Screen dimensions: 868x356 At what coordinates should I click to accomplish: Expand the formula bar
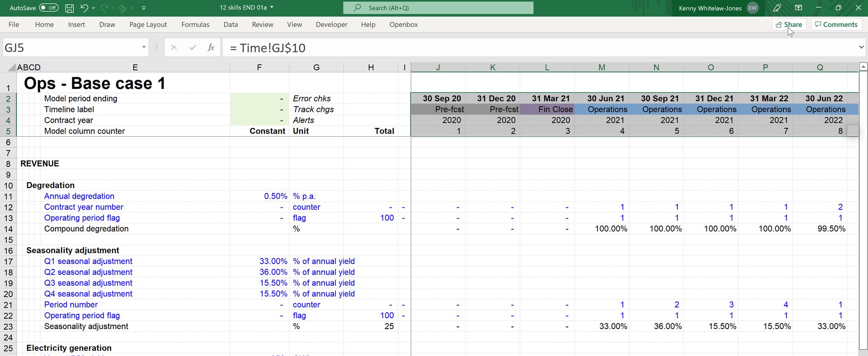[x=861, y=47]
